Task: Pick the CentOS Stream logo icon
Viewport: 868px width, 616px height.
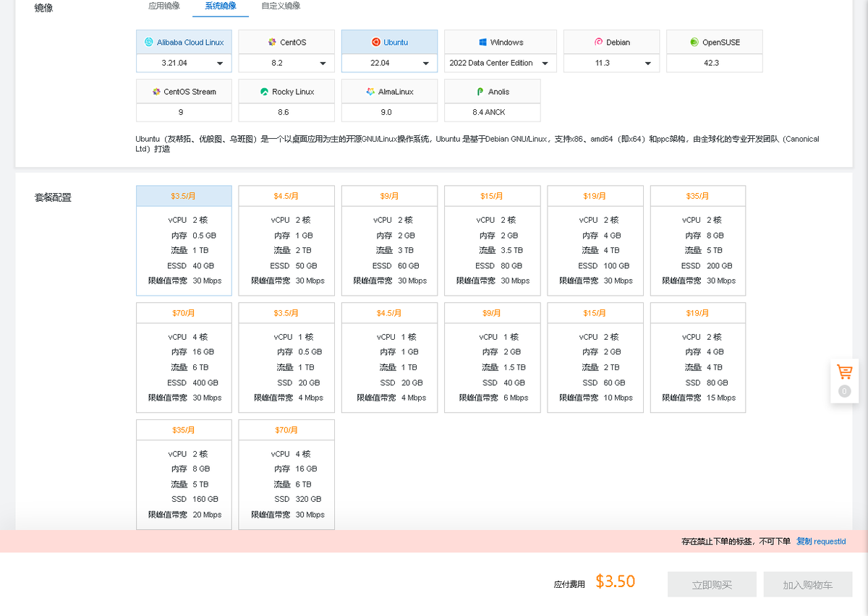Action: point(156,92)
